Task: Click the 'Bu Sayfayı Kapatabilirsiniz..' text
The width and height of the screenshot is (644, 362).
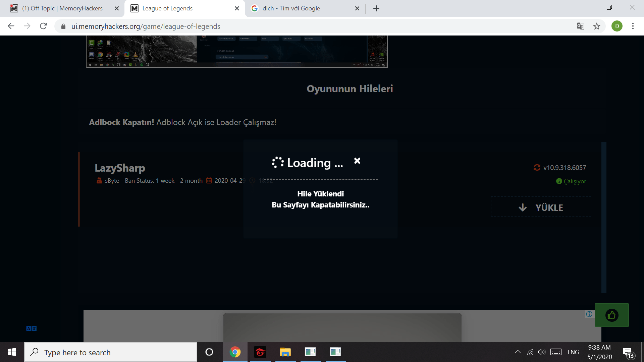Action: [x=320, y=205]
